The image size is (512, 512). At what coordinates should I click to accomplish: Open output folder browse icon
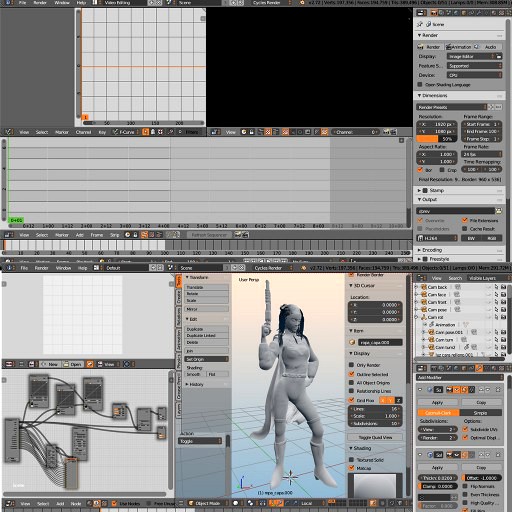pyautogui.click(x=499, y=211)
